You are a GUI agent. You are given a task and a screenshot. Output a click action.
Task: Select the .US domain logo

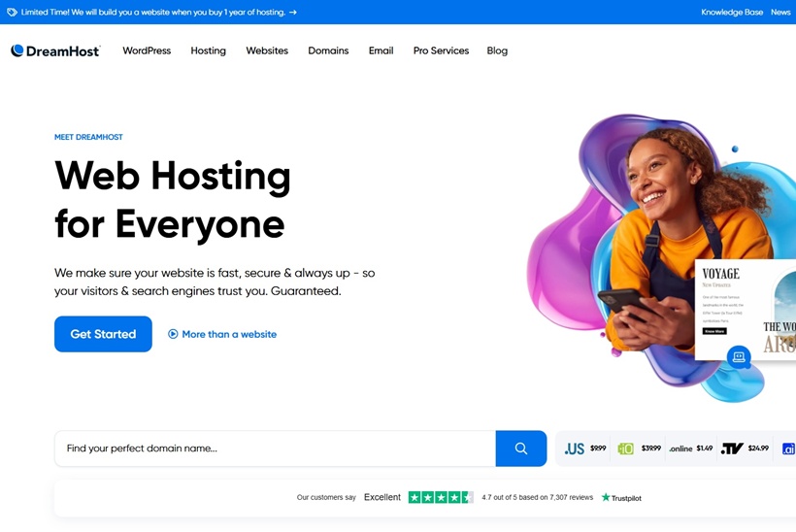click(574, 449)
